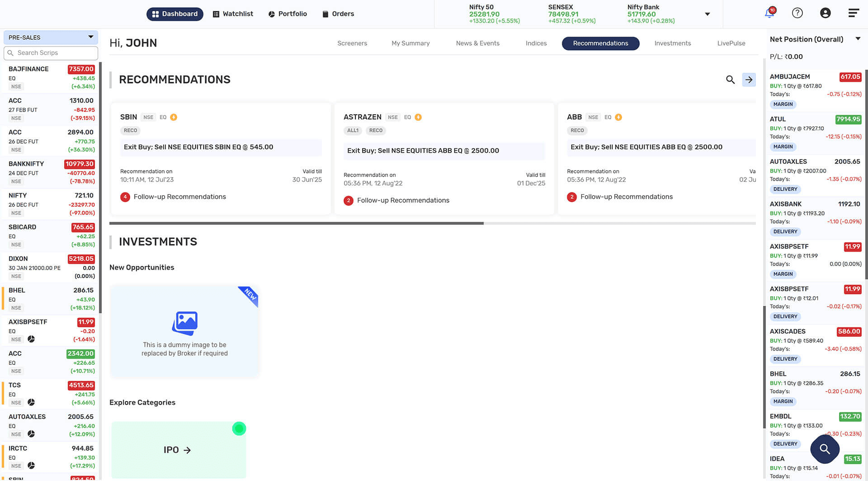The width and height of the screenshot is (868, 481).
Task: Open the hamburger menu icon
Action: (854, 13)
